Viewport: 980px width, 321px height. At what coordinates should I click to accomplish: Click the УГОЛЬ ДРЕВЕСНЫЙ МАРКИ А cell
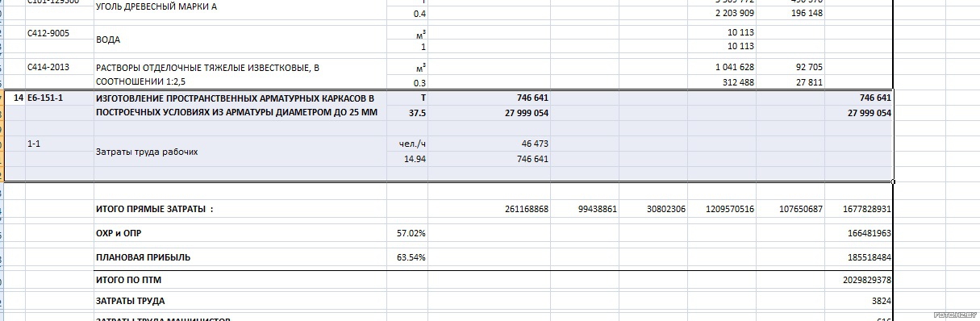coord(240,6)
